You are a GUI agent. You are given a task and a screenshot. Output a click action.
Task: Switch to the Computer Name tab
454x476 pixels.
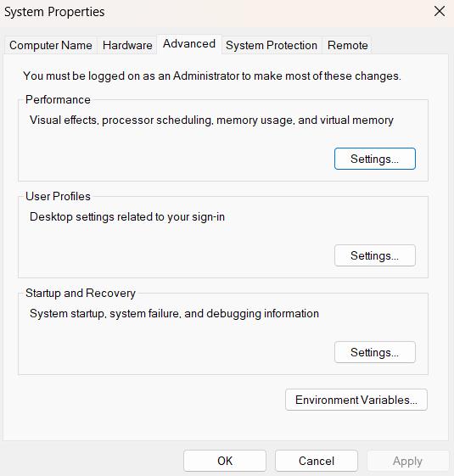tap(51, 45)
